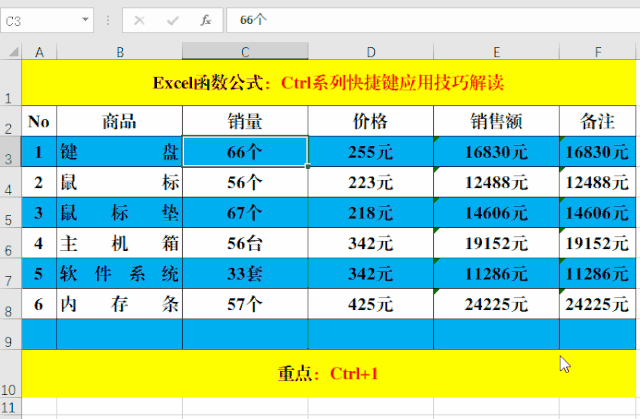Image resolution: width=640 pixels, height=419 pixels.
Task: Select the 24225元 cell in column E
Action: click(496, 304)
